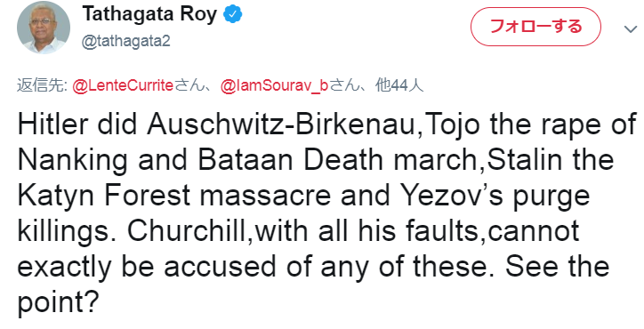Show the 他44人 other recipients list

click(x=399, y=86)
